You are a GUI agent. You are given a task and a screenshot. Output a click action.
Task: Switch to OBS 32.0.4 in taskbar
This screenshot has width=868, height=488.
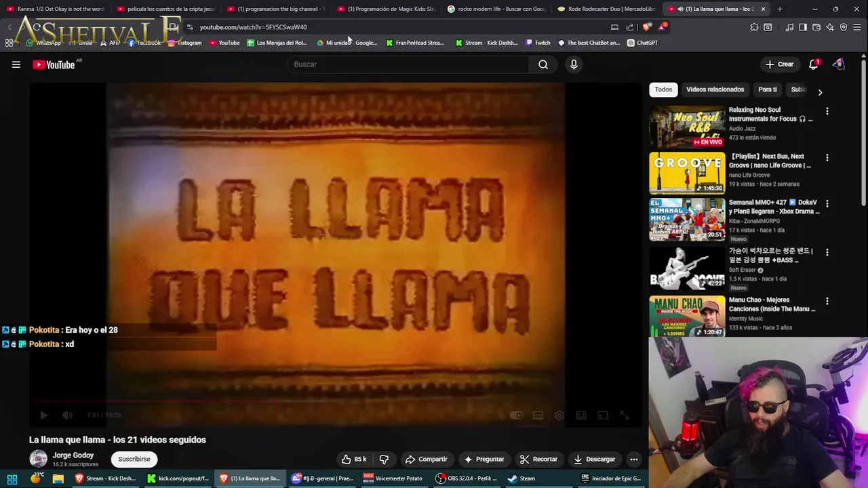467,479
